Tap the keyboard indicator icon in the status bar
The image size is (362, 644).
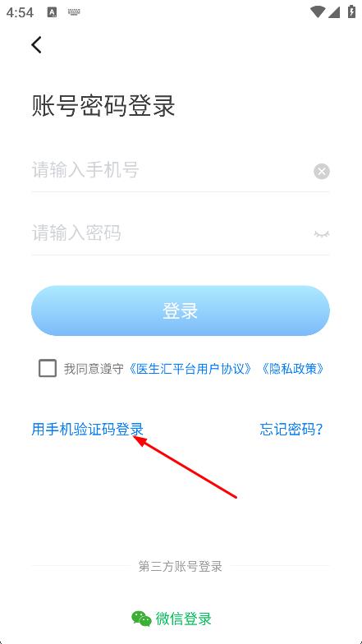tap(74, 12)
